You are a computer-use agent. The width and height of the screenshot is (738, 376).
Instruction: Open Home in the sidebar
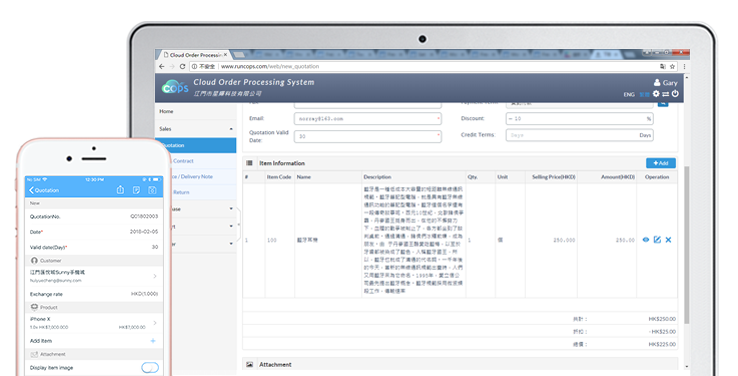pyautogui.click(x=196, y=112)
